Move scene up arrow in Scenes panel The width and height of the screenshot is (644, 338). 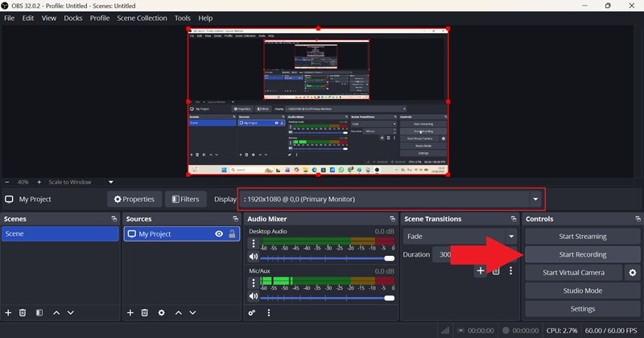point(56,313)
